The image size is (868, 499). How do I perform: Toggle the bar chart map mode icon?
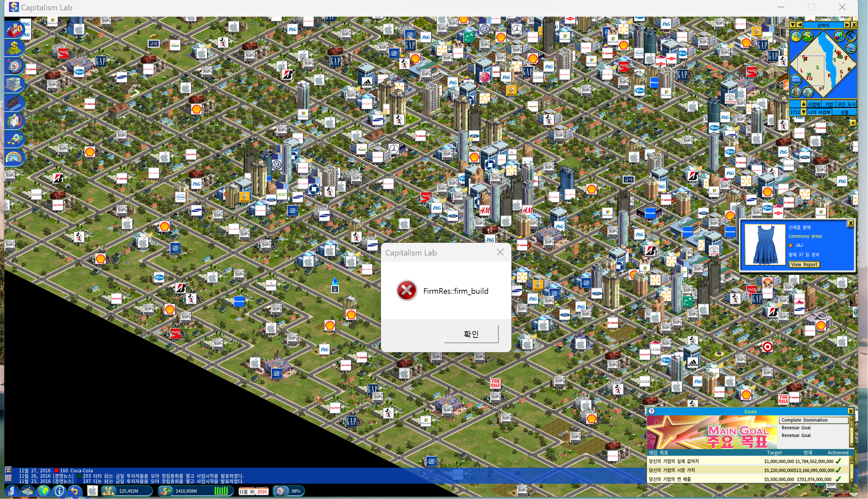click(839, 36)
